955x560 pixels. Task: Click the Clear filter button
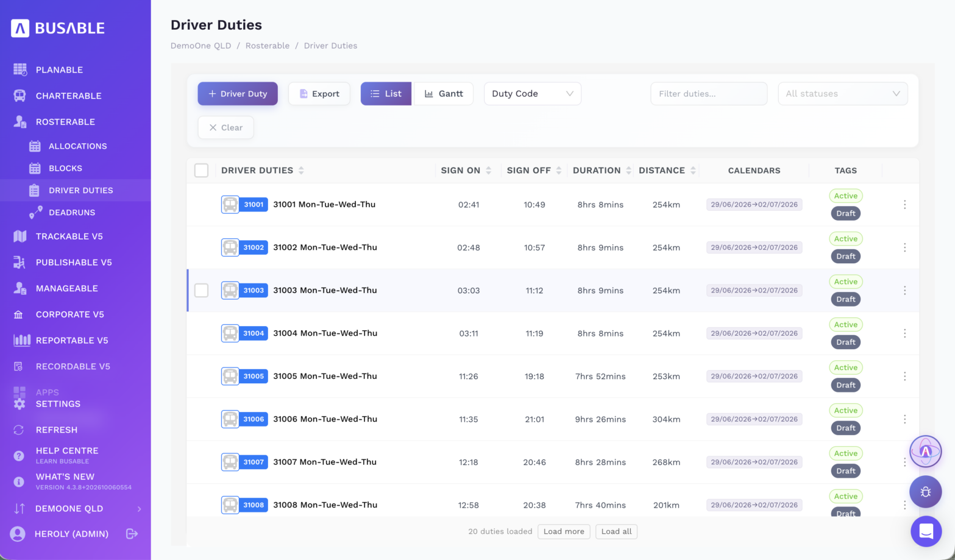[x=225, y=127]
